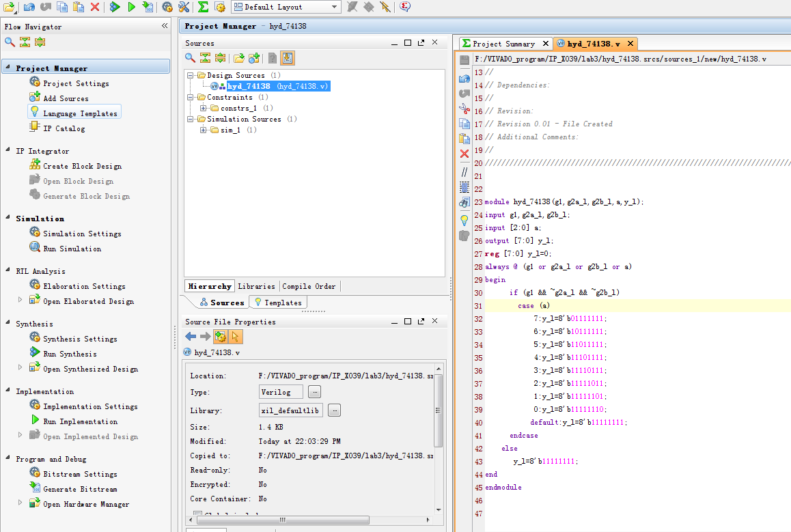Click back arrow in Source File Properties

(191, 337)
